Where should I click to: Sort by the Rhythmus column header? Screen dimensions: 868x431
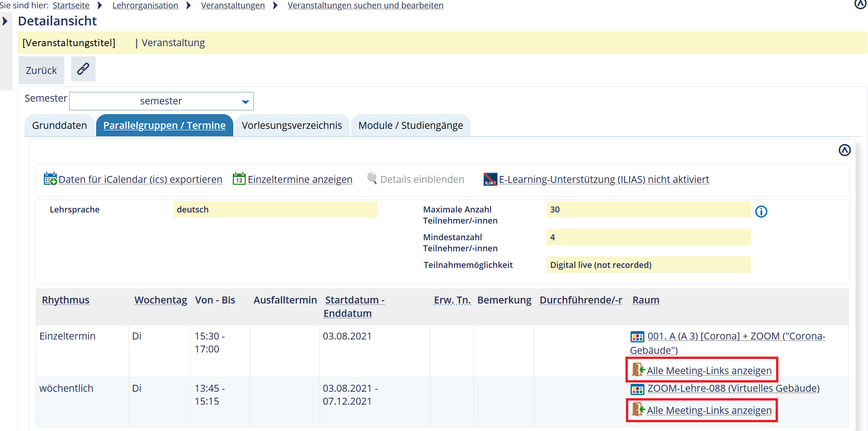(x=66, y=300)
